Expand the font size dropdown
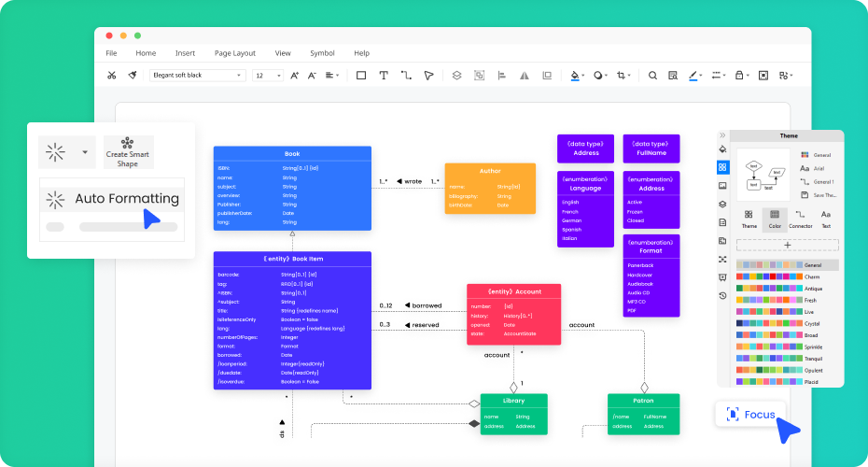The height and width of the screenshot is (467, 868). click(268, 75)
